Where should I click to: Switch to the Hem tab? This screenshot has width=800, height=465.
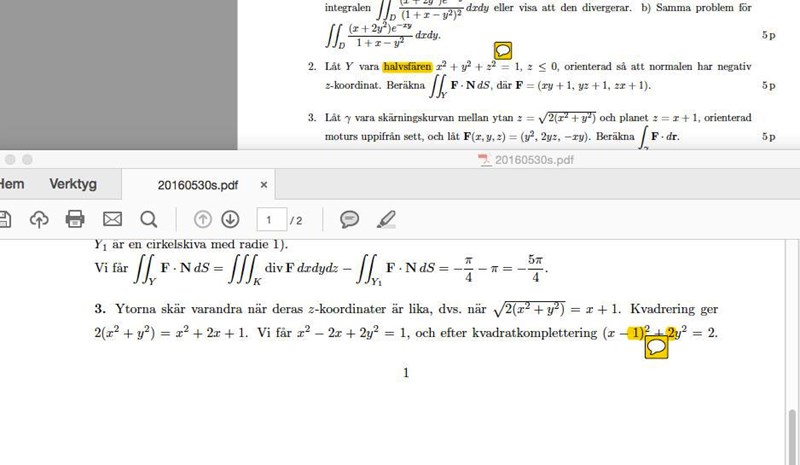[12, 184]
